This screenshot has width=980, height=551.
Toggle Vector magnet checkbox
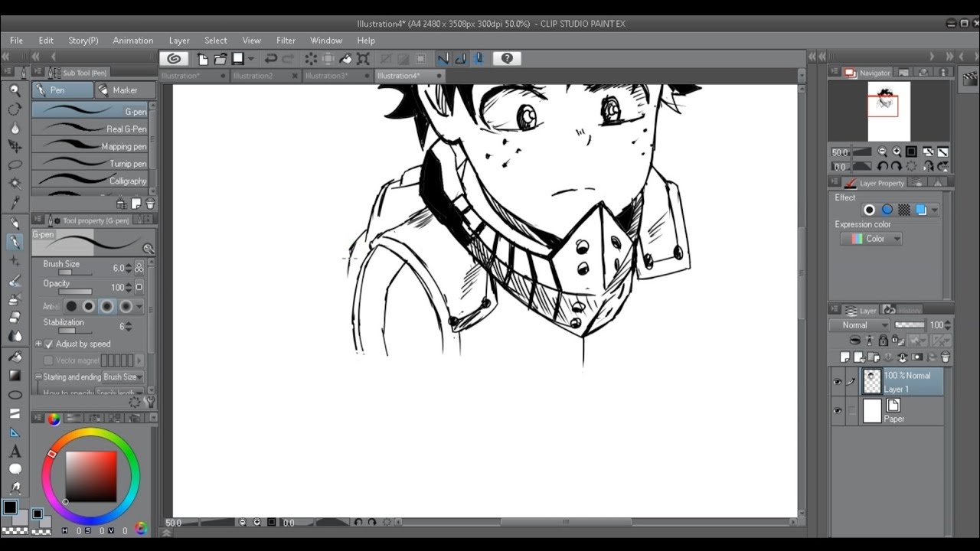(49, 360)
